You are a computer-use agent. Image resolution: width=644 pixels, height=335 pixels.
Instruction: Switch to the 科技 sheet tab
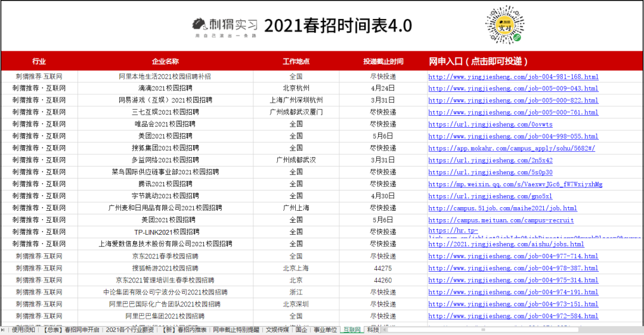coord(373,330)
